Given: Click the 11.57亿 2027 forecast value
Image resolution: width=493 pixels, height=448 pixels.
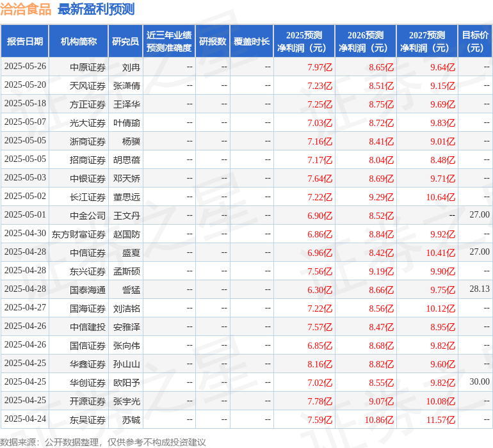Looking at the screenshot, I should (x=440, y=420).
